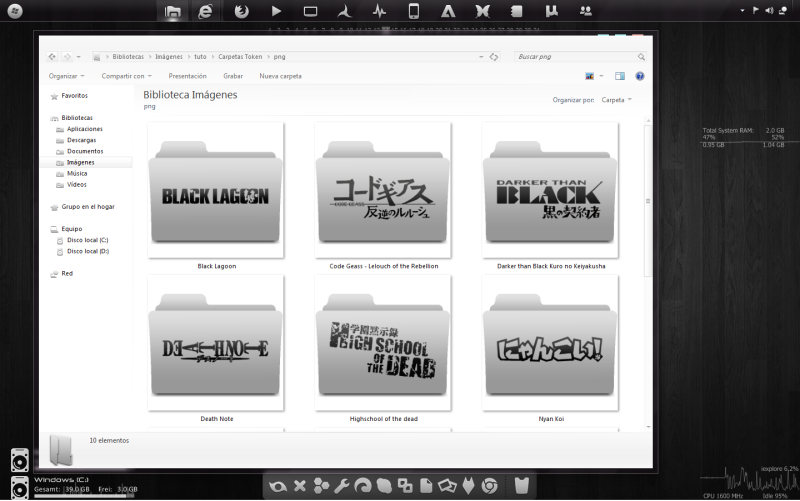Open the volume speaker tray icon

coord(769,10)
